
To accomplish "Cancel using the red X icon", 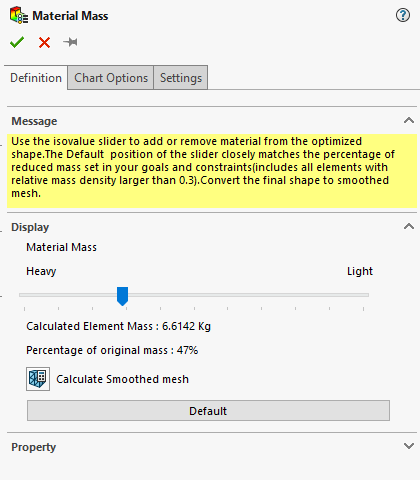I will 44,43.
